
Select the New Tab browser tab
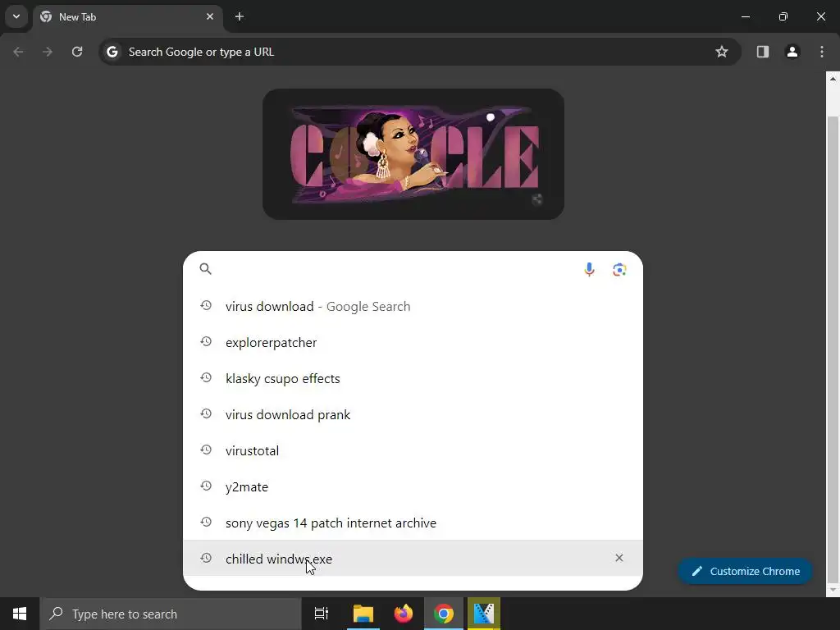(128, 17)
